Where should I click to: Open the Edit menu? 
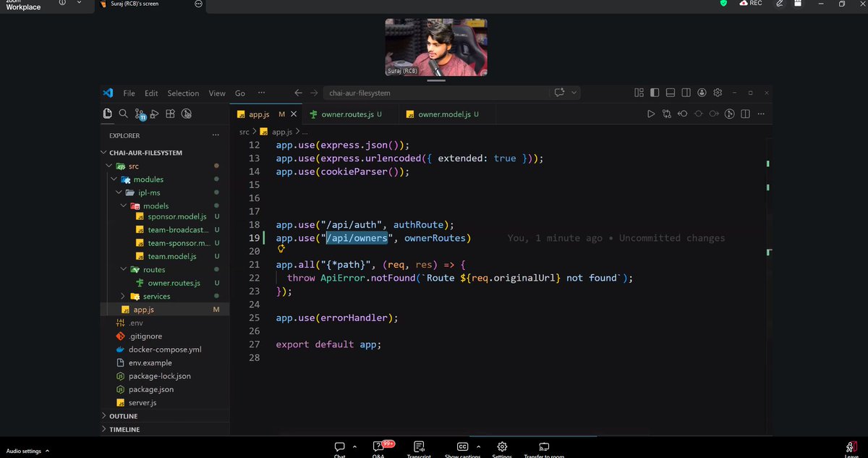[151, 93]
